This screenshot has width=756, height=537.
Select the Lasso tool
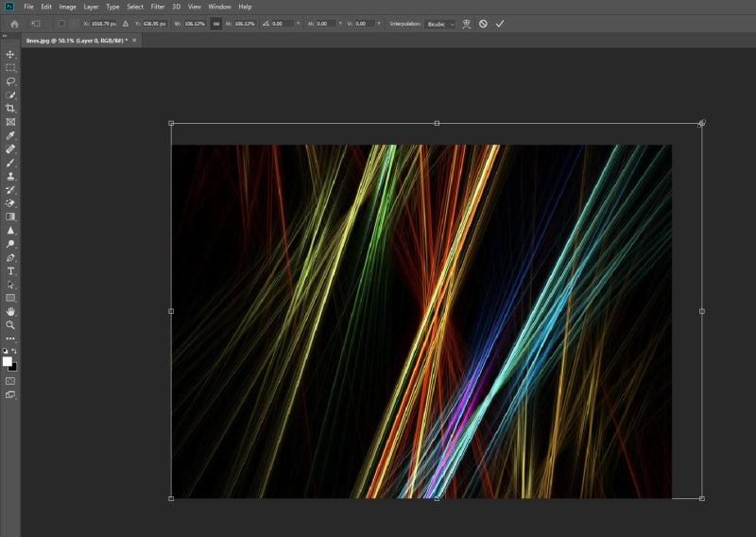click(10, 81)
